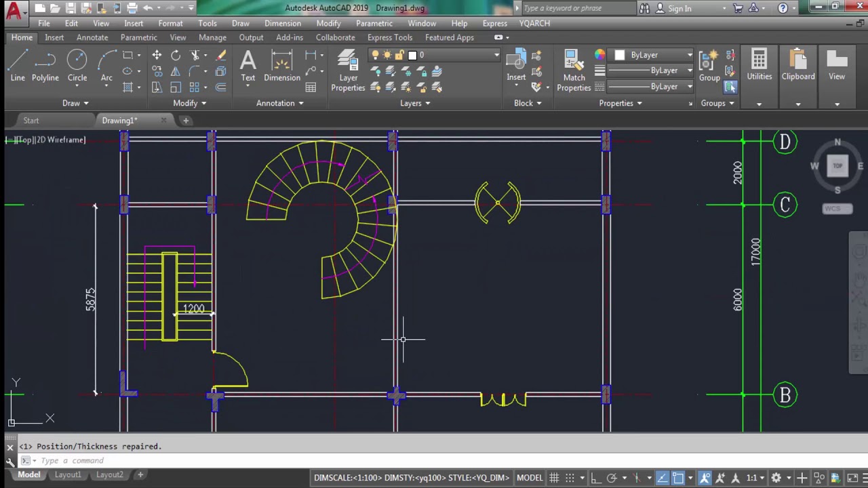This screenshot has height=488, width=868.
Task: Add a new drawing tab
Action: click(186, 121)
